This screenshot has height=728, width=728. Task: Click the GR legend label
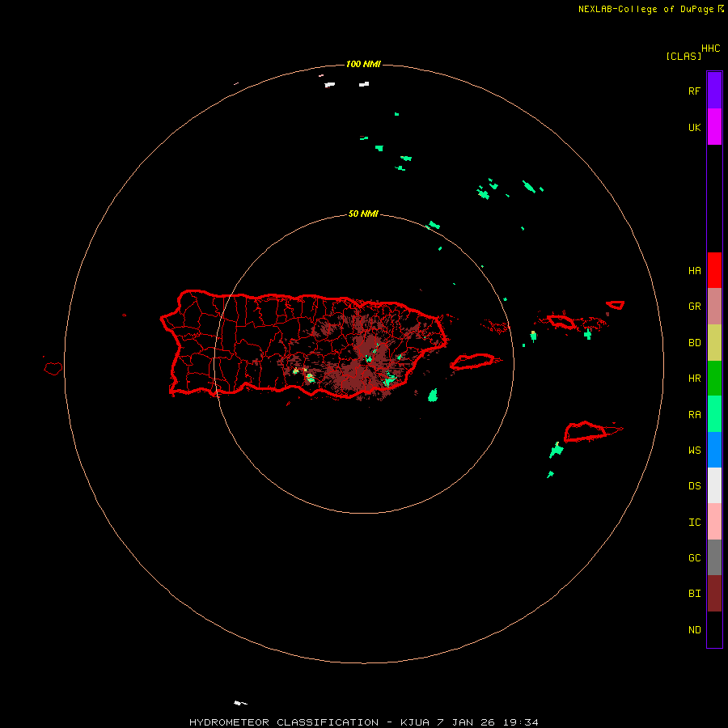pos(694,307)
